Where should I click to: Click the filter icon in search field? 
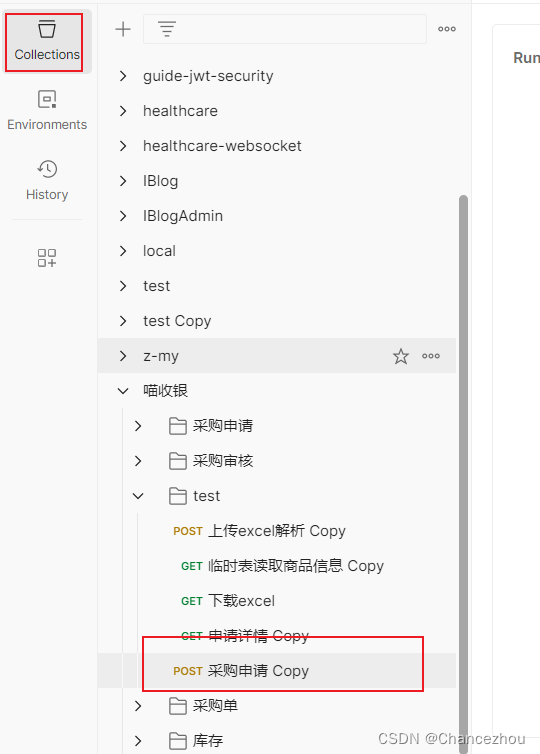pos(167,29)
